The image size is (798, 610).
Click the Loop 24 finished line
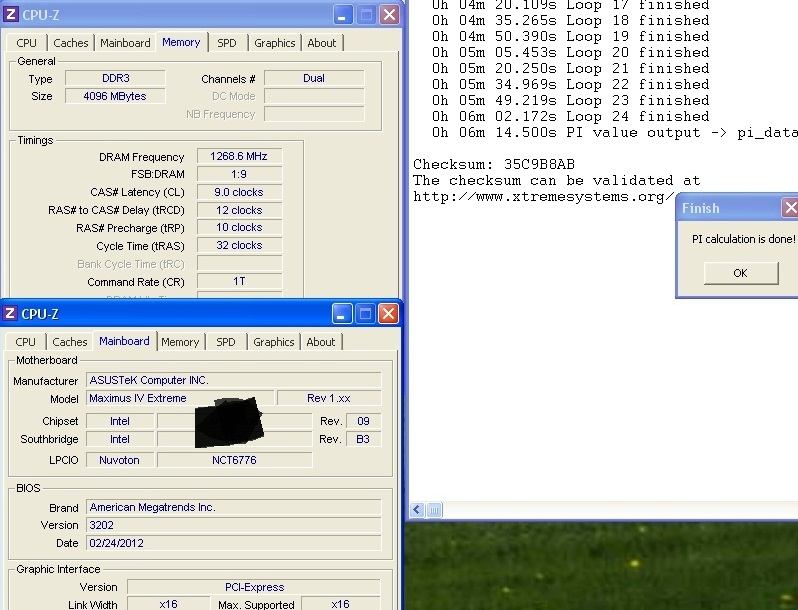point(571,117)
